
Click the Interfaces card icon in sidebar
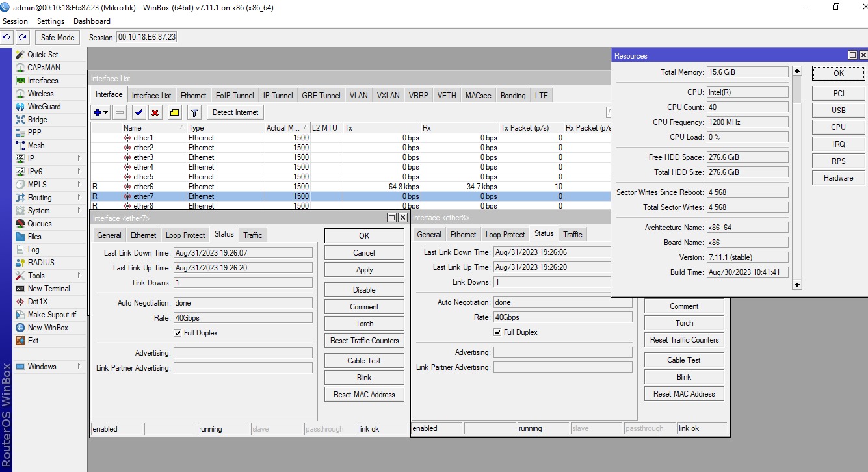click(20, 81)
